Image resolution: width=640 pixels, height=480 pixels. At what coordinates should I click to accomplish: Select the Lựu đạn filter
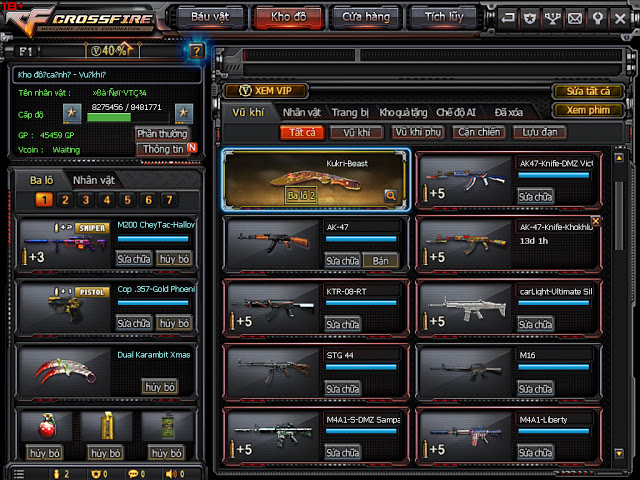[540, 133]
